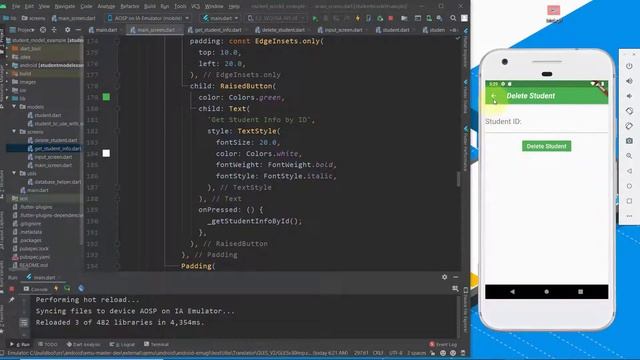Screen dimensions: 640x360
Task: Open Logcat tool window tab
Action: 122,344
